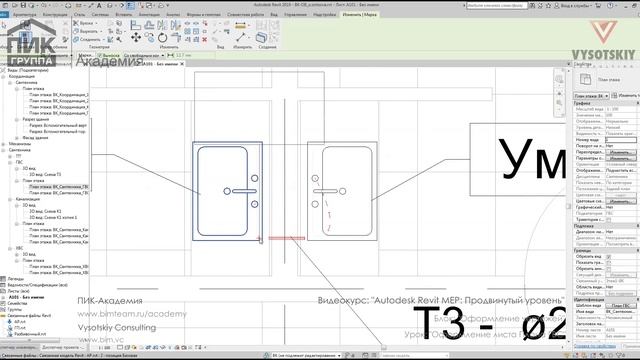Viewport: 640px width, 360px height.
Task: Select the Trim/Extend tool in ribbon
Action: click(x=176, y=38)
